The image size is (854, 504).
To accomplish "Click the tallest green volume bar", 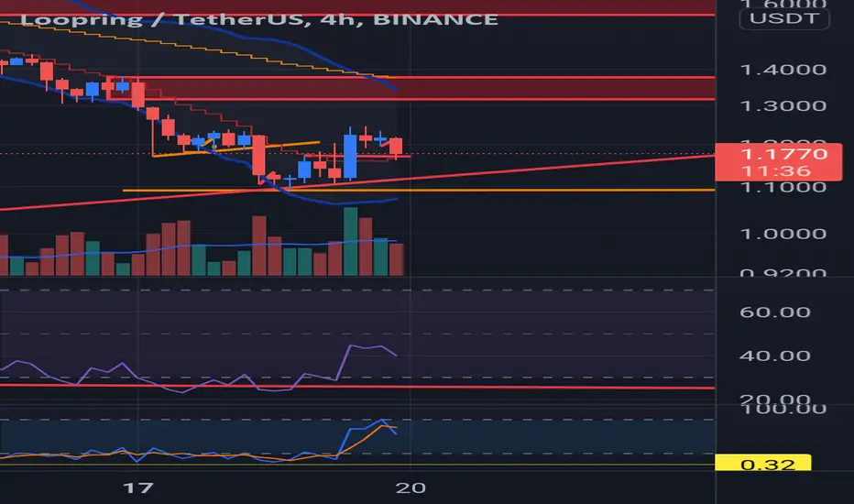I will click(351, 241).
